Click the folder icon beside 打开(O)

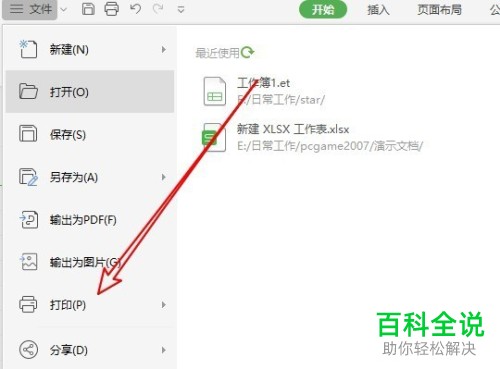[x=28, y=91]
